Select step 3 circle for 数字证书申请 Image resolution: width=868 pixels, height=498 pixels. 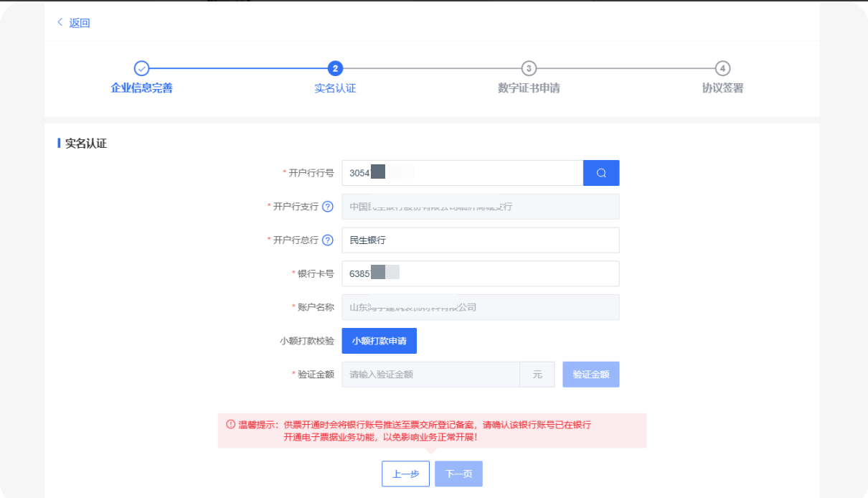tap(529, 68)
